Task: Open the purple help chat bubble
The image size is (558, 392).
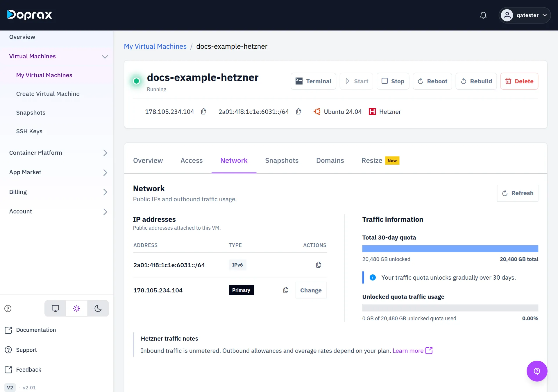Action: (x=537, y=371)
